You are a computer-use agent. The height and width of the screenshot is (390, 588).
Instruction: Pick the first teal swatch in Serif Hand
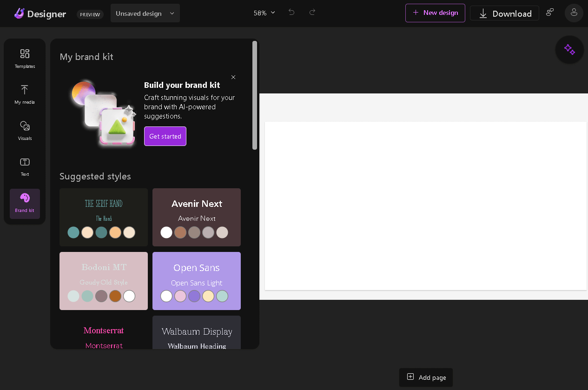73,232
